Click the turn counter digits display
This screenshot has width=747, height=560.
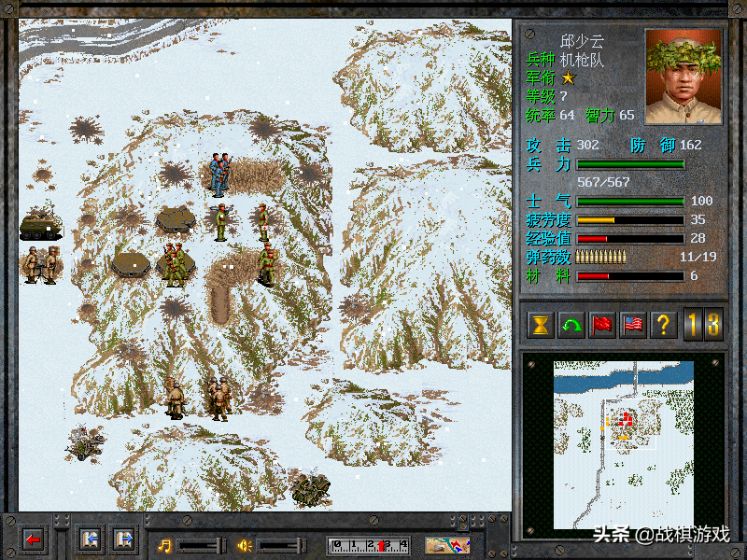(x=702, y=325)
